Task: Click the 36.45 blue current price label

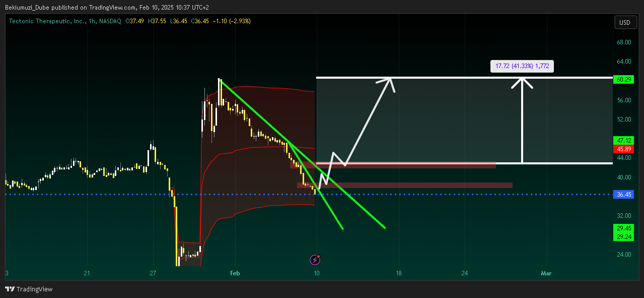Action: point(623,195)
